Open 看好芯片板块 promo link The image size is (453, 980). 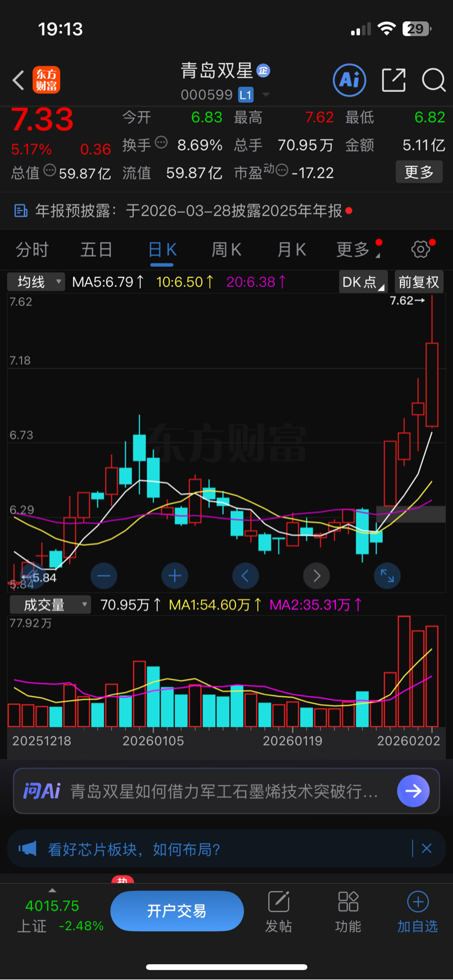tap(134, 849)
